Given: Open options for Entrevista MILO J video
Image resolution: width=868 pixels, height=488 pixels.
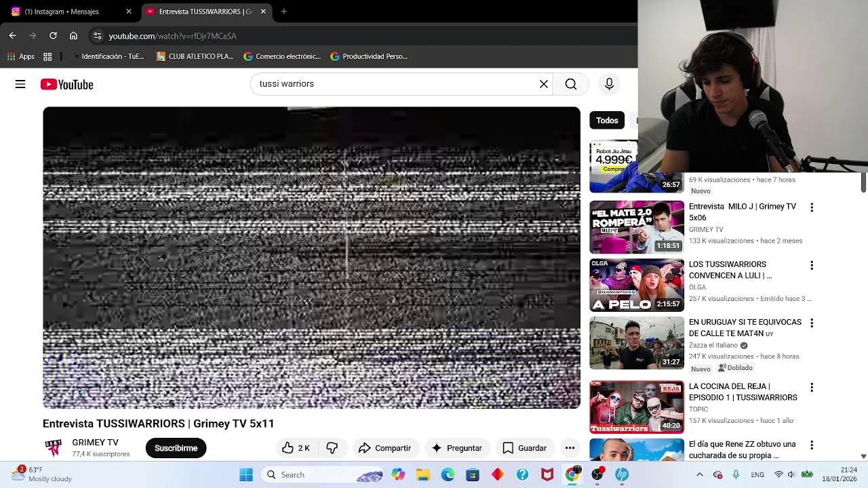Looking at the screenshot, I should pyautogui.click(x=812, y=207).
